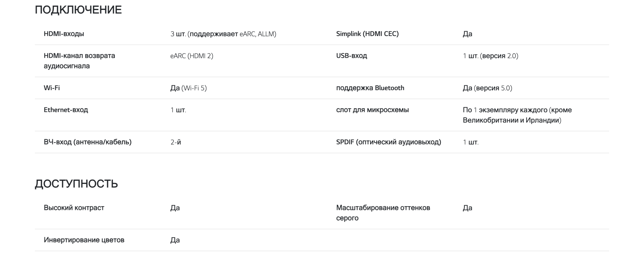
Task: Select the USB версия 2.0 value
Action: coord(491,56)
